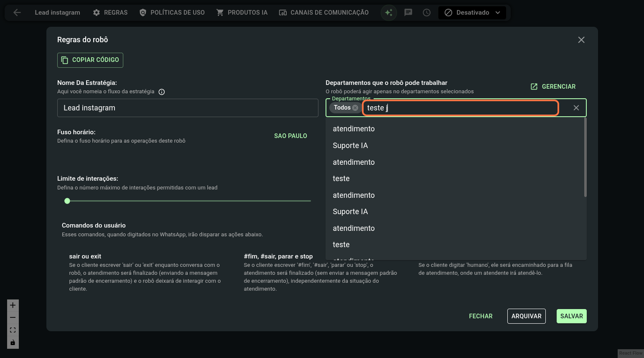
Task: Choose first Suporte IA option
Action: (350, 146)
